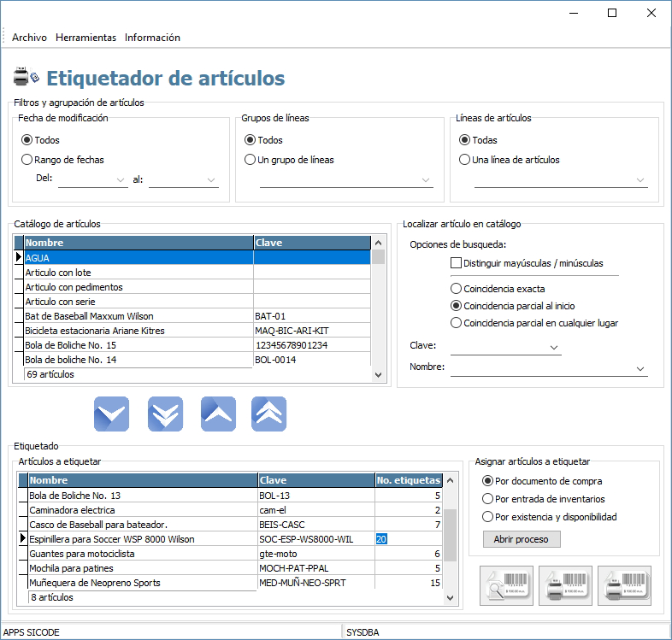Open label preview with magnifier barcode icon

point(506,586)
